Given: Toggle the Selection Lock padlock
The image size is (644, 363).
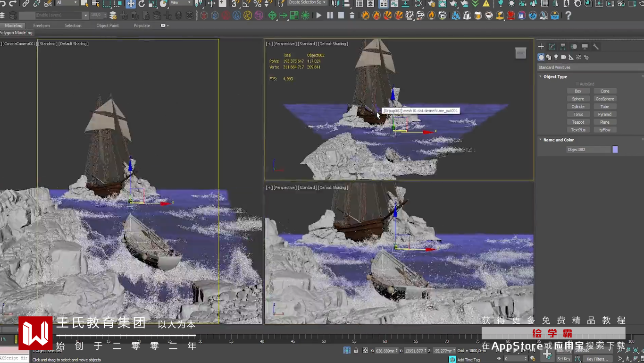Looking at the screenshot, I should tap(356, 350).
